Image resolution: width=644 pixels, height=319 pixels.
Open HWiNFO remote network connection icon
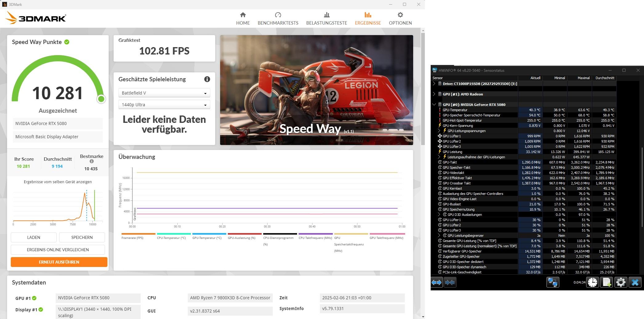(x=553, y=282)
